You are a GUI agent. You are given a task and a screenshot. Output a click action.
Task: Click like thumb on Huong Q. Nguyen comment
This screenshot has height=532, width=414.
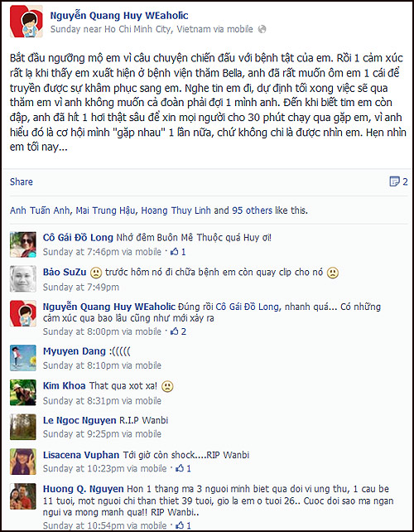point(180,525)
